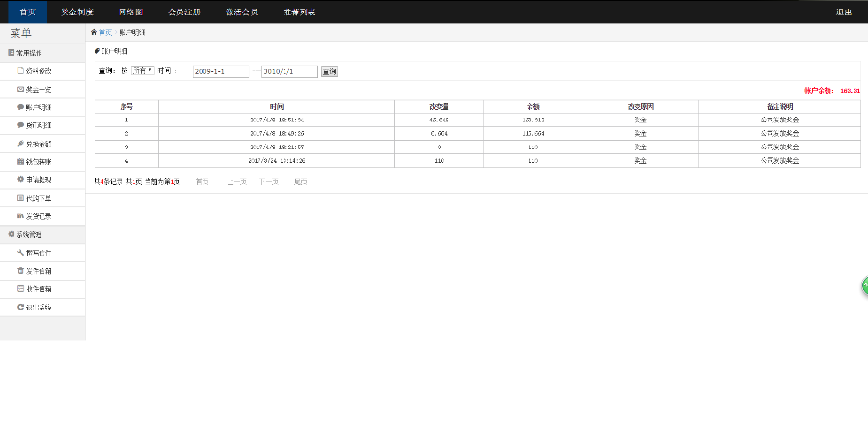This screenshot has height=431, width=868.
Task: Click the 备注说明 column header
Action: tap(779, 107)
